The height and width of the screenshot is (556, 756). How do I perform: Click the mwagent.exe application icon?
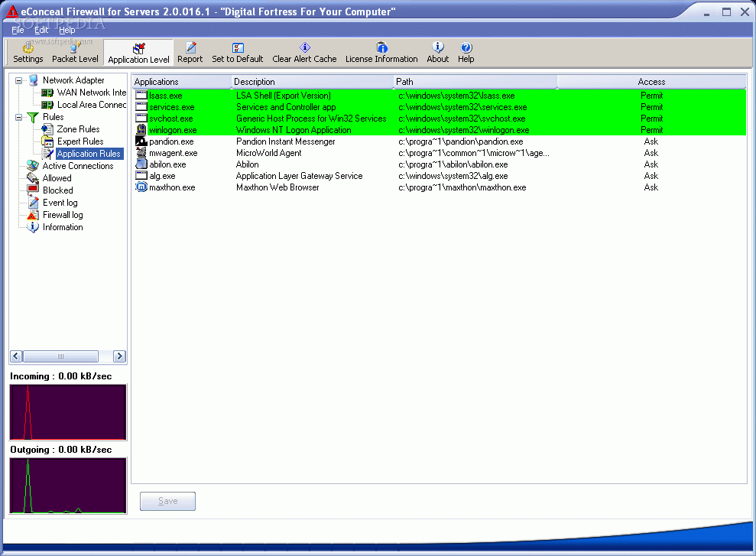coord(141,153)
